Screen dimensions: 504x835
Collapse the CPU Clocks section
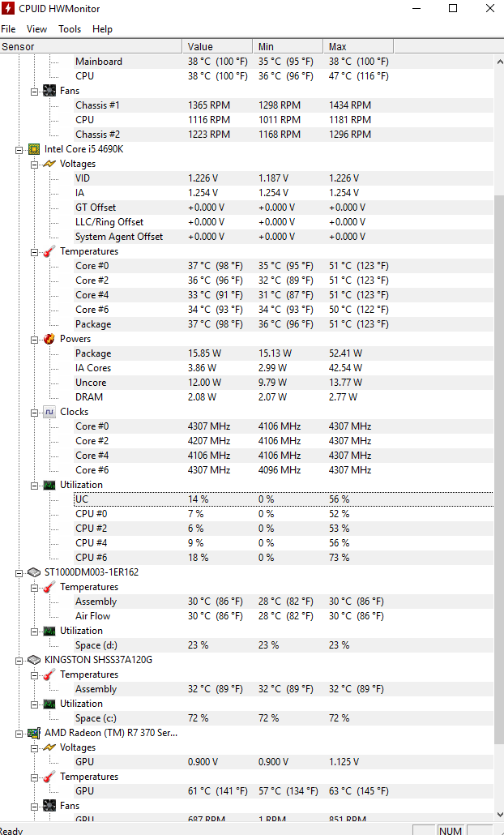pyautogui.click(x=35, y=412)
